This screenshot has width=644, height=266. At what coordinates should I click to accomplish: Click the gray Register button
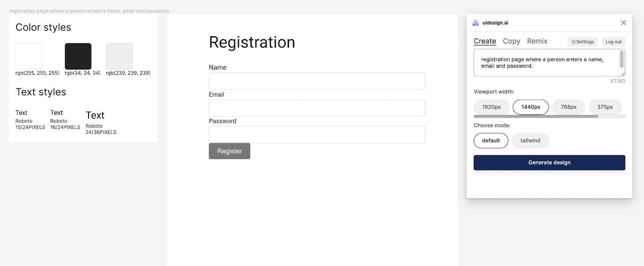coord(229,151)
